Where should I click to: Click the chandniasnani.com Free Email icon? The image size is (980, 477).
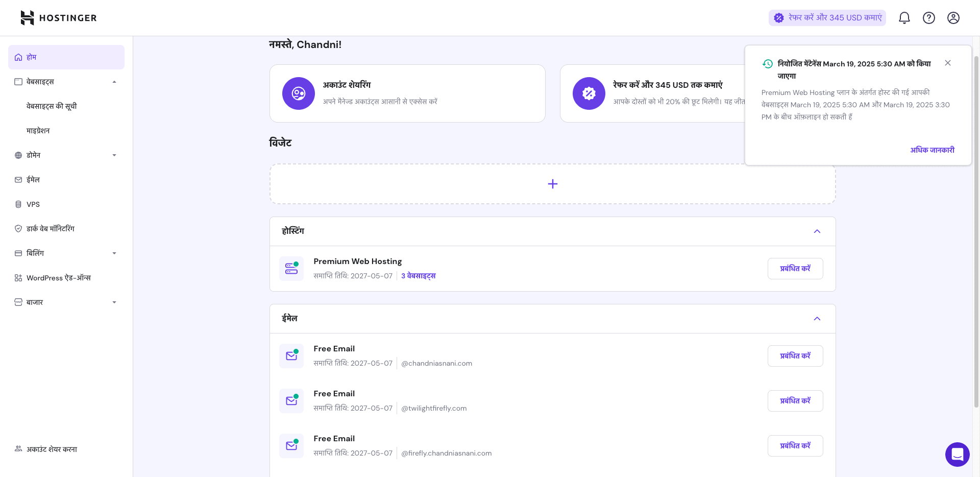click(291, 356)
